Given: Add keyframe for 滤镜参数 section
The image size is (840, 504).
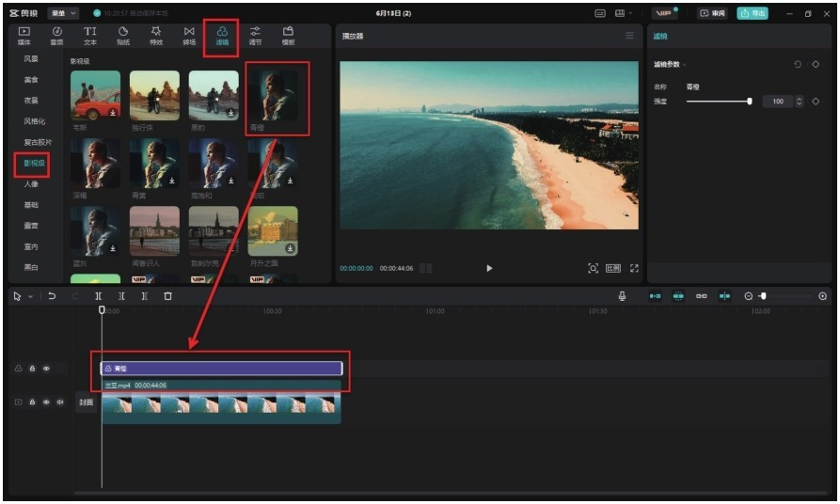Looking at the screenshot, I should pyautogui.click(x=816, y=64).
